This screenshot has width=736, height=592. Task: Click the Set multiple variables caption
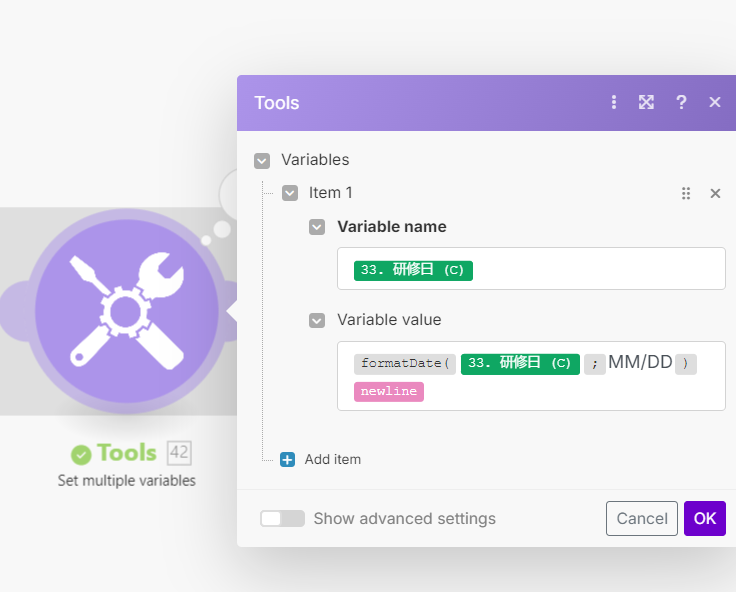click(x=127, y=481)
